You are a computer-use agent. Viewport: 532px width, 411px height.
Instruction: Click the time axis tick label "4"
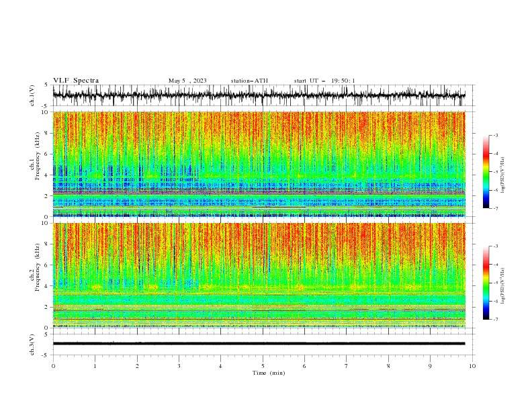click(x=220, y=366)
